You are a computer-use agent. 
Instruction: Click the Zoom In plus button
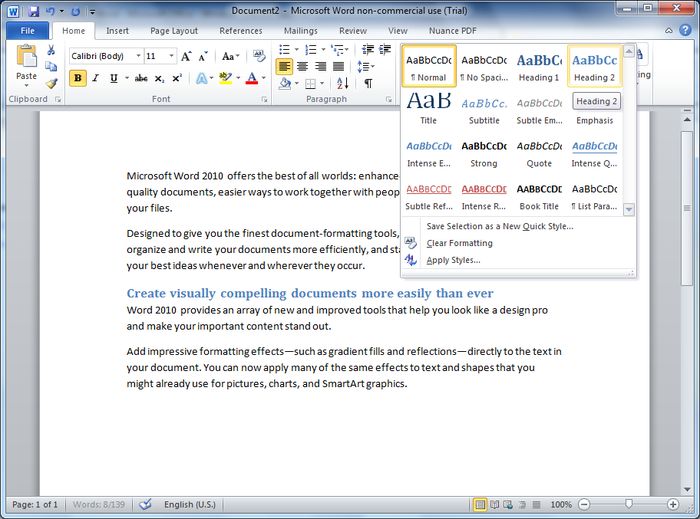[673, 505]
